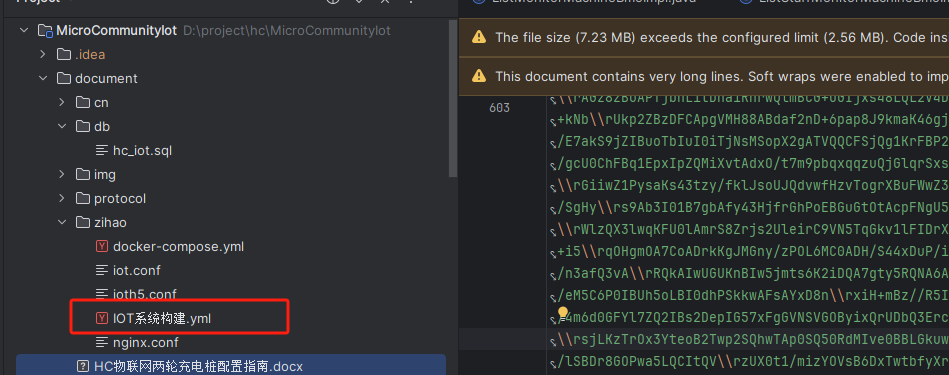
Task: Click the .idea folder icon
Action: pyautogui.click(x=64, y=54)
